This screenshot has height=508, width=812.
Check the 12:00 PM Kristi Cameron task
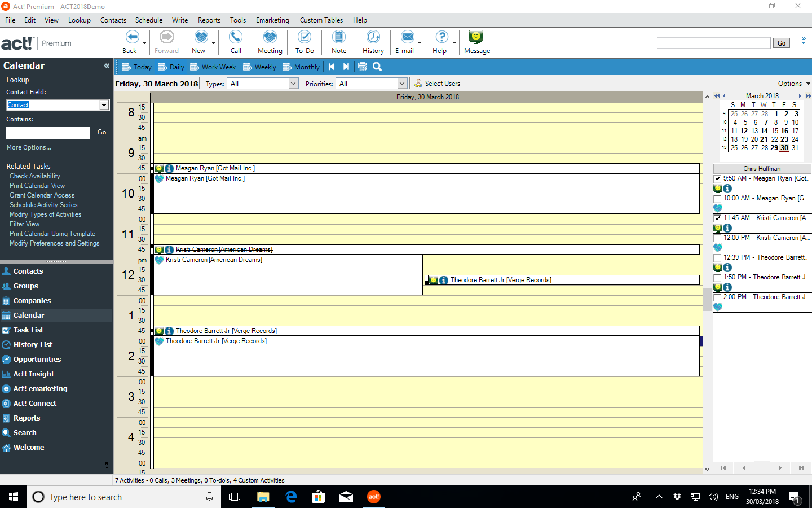click(717, 238)
